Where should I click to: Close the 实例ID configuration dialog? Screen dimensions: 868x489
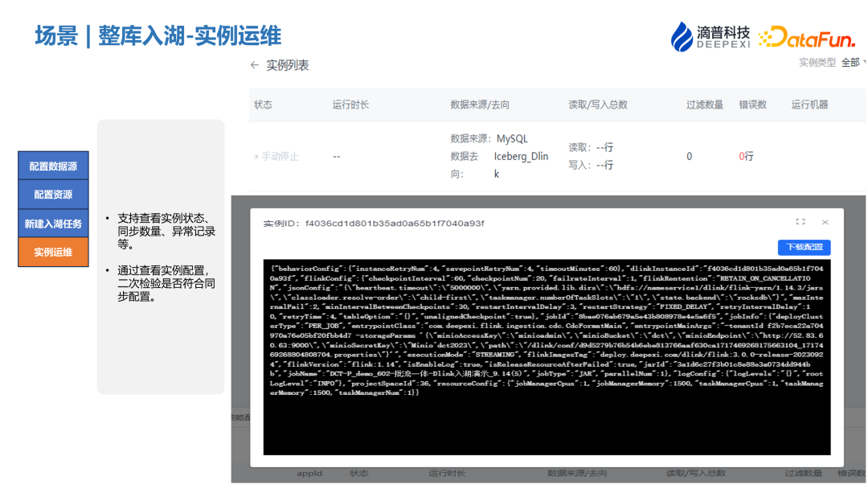click(825, 222)
